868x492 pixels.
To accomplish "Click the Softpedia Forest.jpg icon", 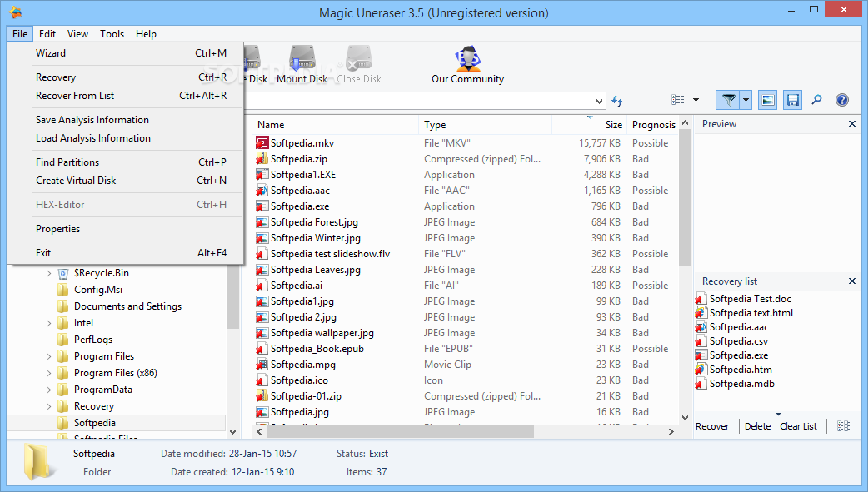I will coord(262,222).
